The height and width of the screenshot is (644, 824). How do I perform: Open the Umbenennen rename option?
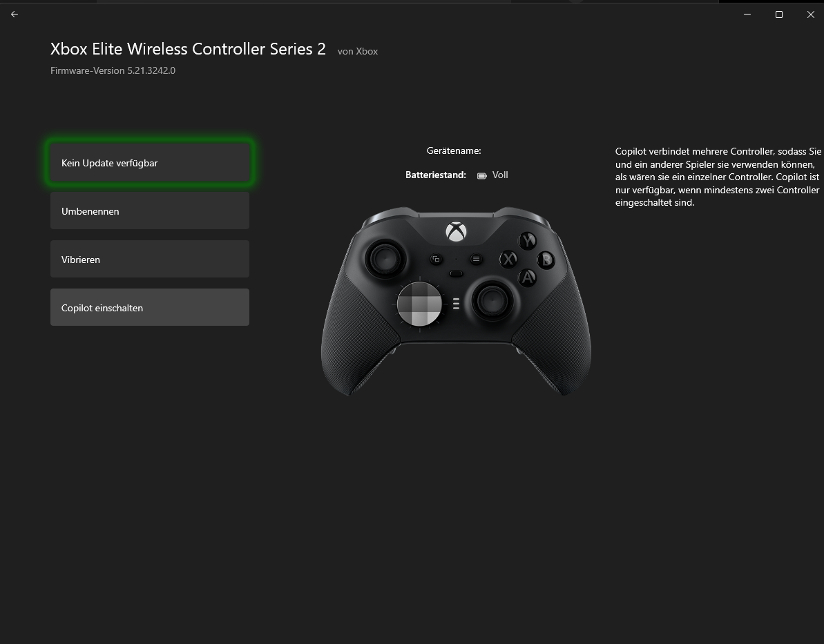click(x=150, y=211)
